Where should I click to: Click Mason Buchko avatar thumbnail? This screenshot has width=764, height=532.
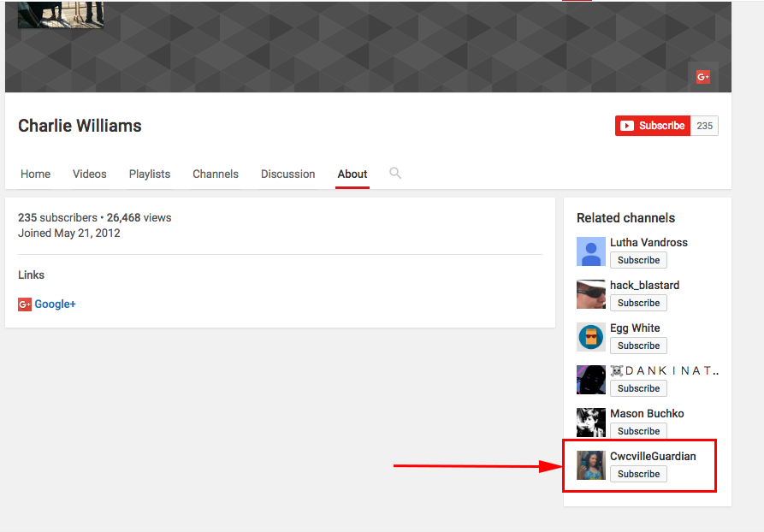click(591, 423)
